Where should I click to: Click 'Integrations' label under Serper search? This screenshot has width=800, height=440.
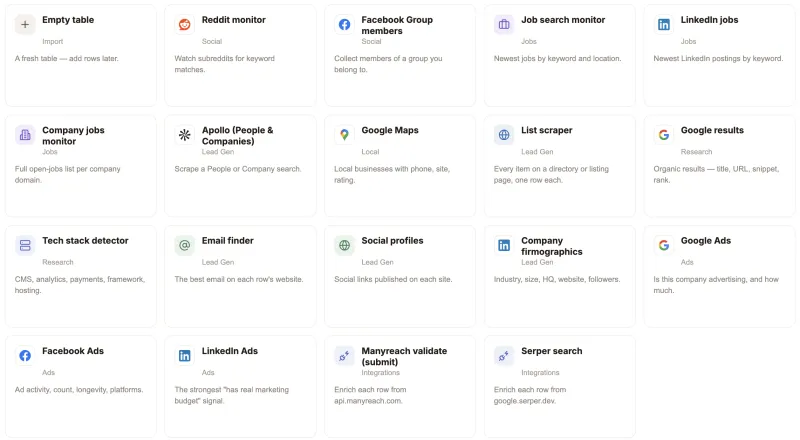pos(540,373)
